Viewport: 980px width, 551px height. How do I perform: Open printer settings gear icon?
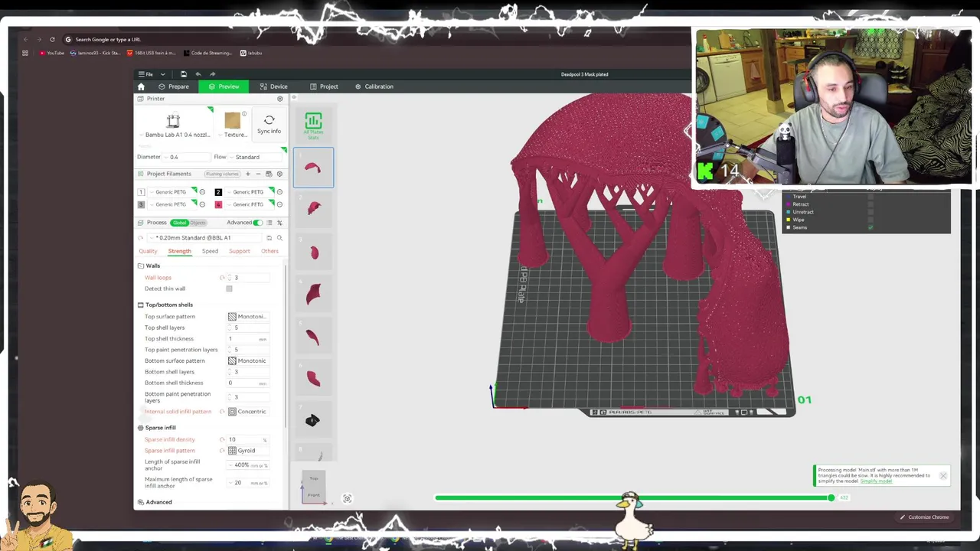click(x=279, y=99)
